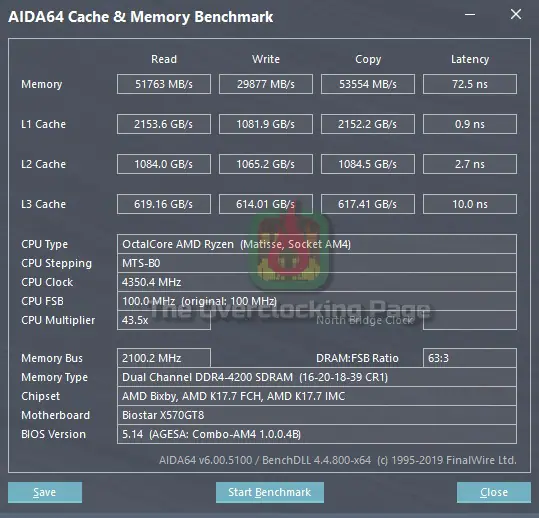
Task: Click the AIDA64 v6.00.5100 version footer text
Action: pos(338,460)
